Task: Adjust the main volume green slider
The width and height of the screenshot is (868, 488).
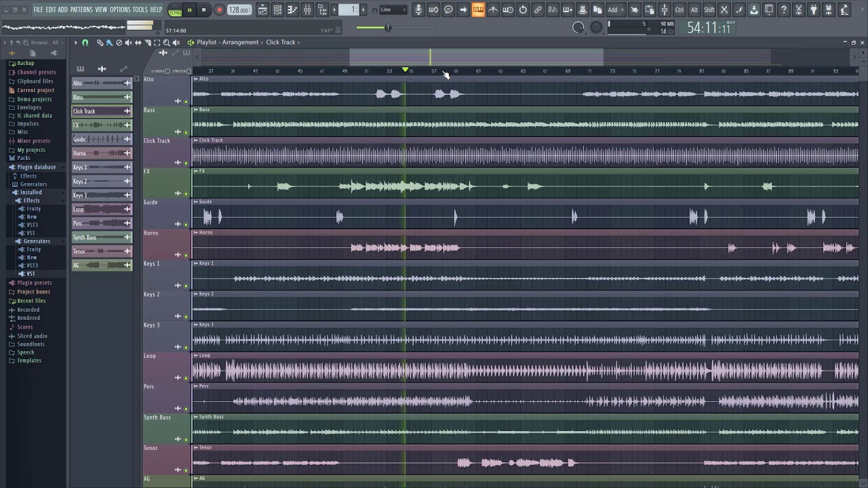Action: click(388, 28)
